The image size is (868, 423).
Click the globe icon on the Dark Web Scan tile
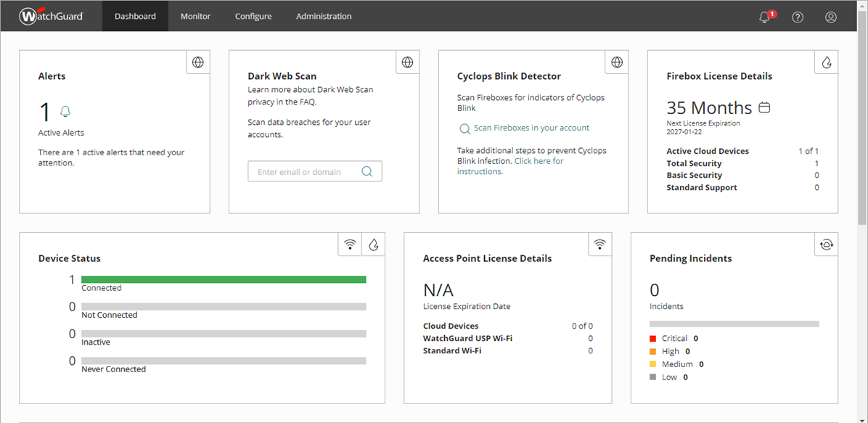[407, 62]
